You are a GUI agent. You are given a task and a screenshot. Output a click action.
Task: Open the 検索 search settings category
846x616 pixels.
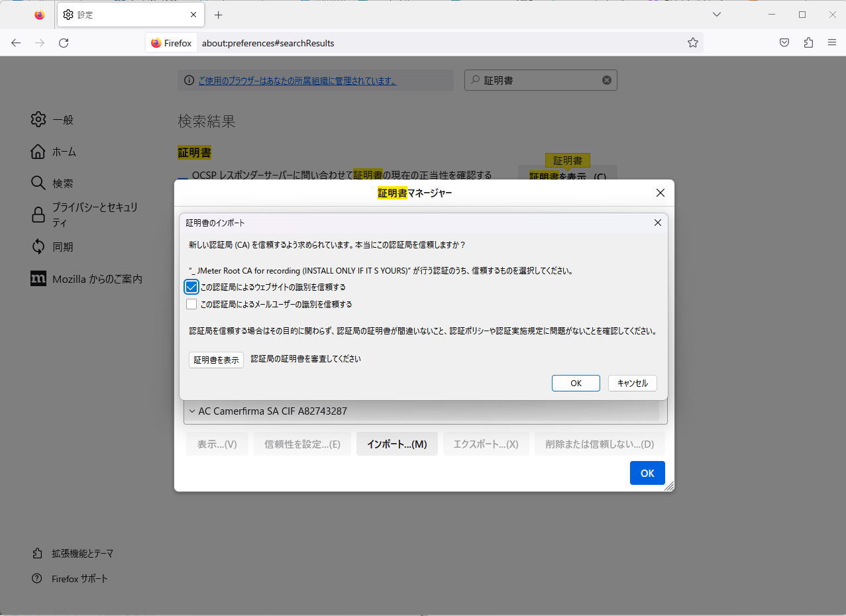(52, 183)
